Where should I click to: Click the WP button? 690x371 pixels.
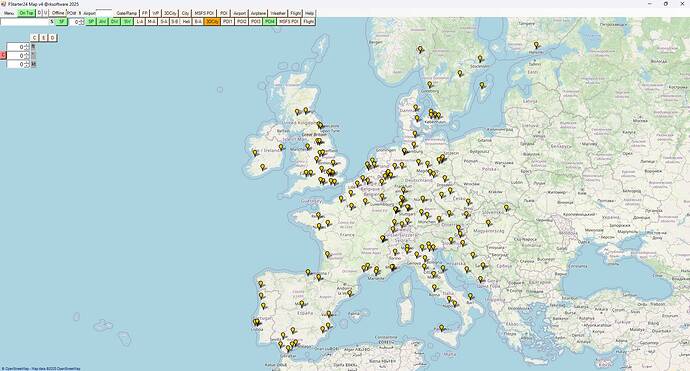coord(155,13)
